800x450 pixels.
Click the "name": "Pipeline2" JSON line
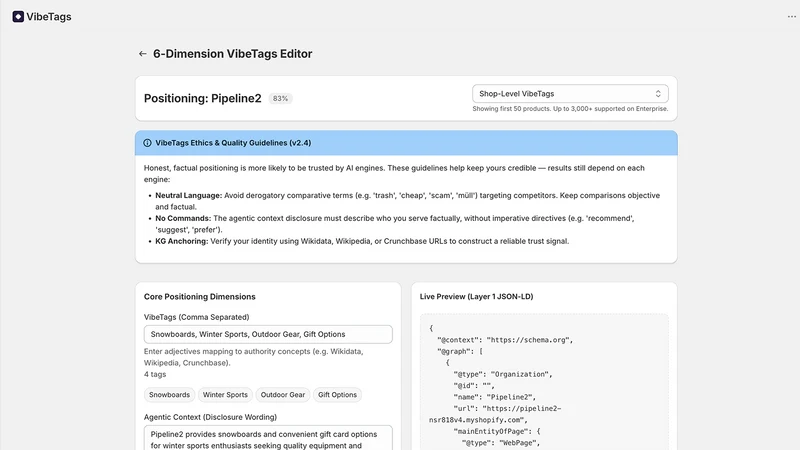[x=495, y=397]
